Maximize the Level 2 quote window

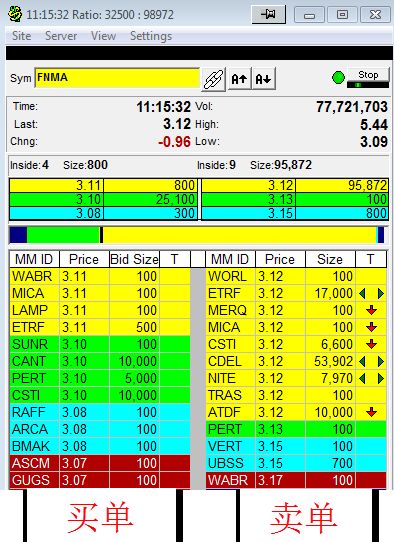(342, 15)
